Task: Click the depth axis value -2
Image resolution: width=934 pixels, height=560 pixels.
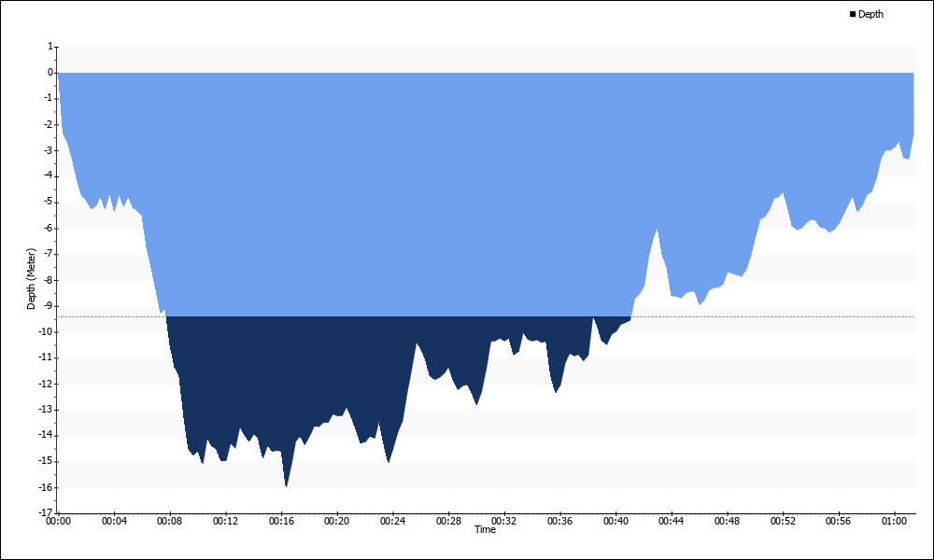Action: coord(49,124)
